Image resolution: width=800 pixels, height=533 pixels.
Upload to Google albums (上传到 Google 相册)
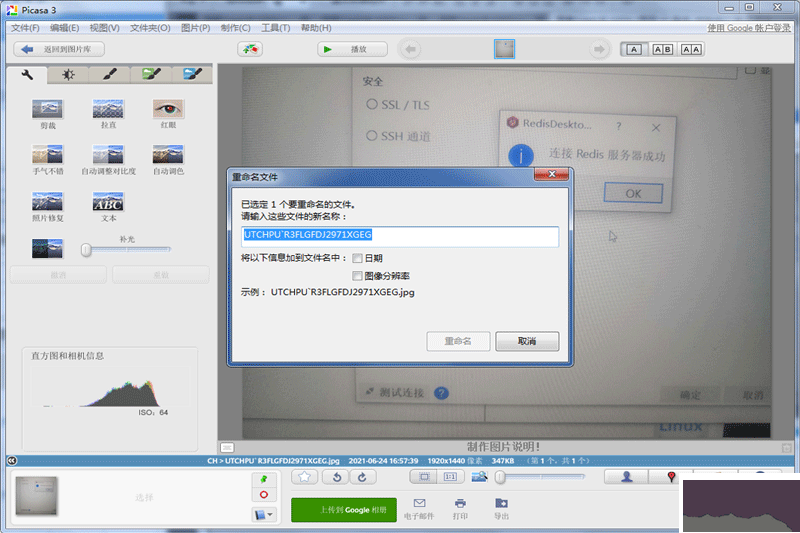(x=344, y=510)
